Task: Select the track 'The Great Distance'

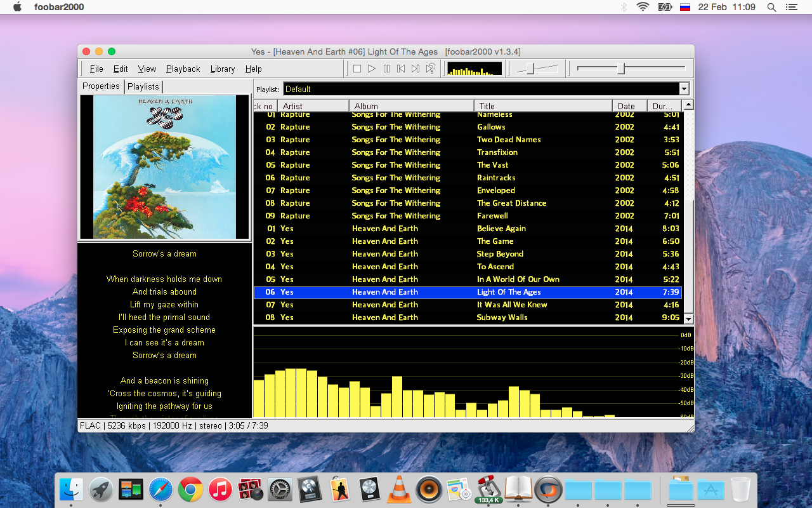Action: pos(467,203)
